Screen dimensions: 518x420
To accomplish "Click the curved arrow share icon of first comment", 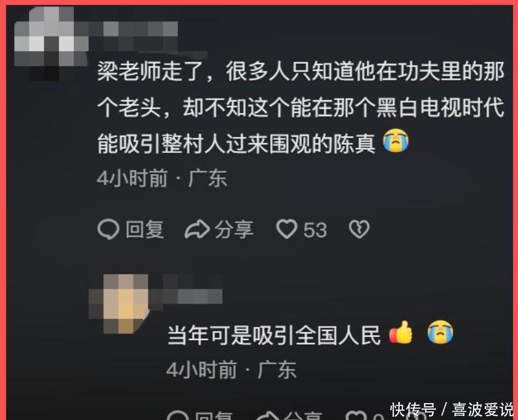I will pyautogui.click(x=197, y=229).
